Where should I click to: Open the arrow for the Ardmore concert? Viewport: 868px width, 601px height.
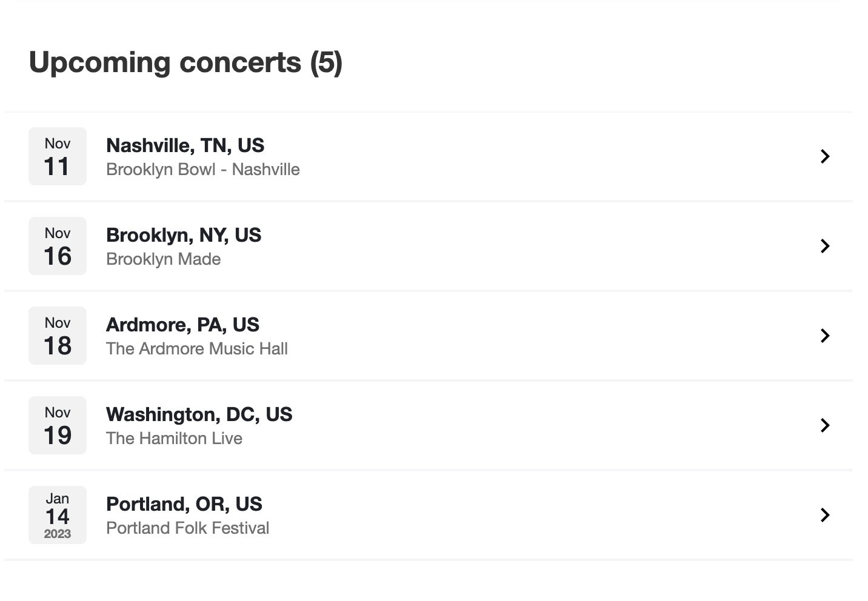(x=824, y=336)
